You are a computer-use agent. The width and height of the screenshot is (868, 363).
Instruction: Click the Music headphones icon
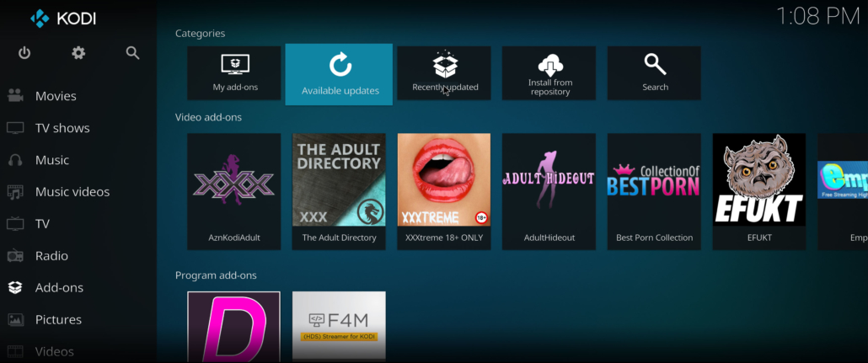click(x=15, y=161)
